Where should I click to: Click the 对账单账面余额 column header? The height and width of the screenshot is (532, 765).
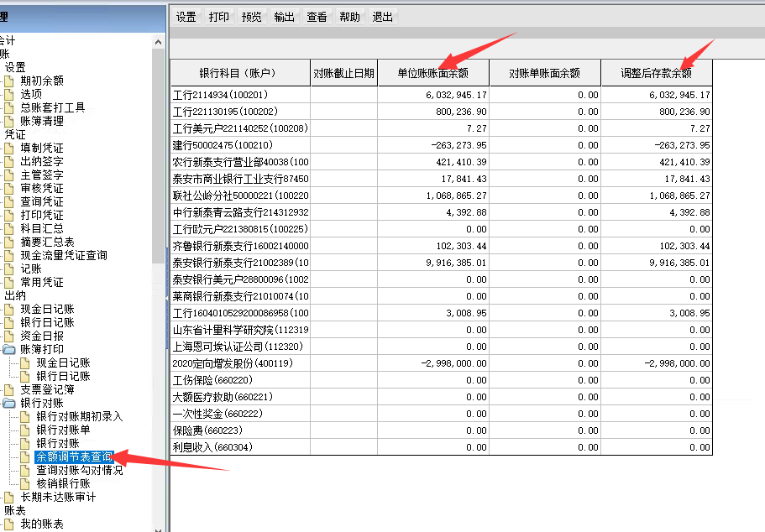click(545, 73)
